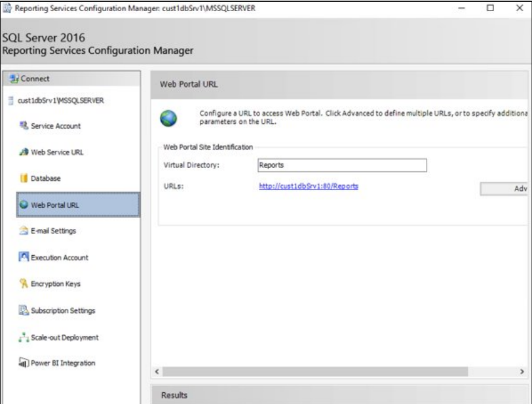This screenshot has width=532, height=404.
Task: Click the Connect icon in the sidebar
Action: coord(14,79)
